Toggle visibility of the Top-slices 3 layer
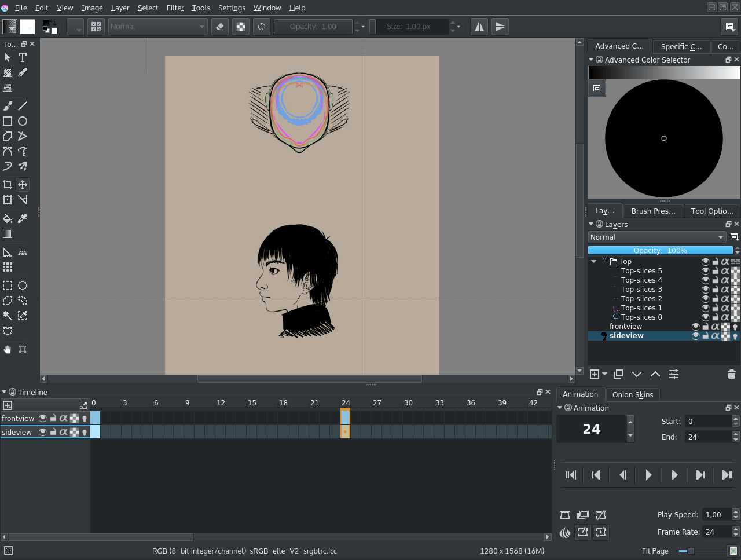Screen dimensions: 741x560 [x=706, y=289]
